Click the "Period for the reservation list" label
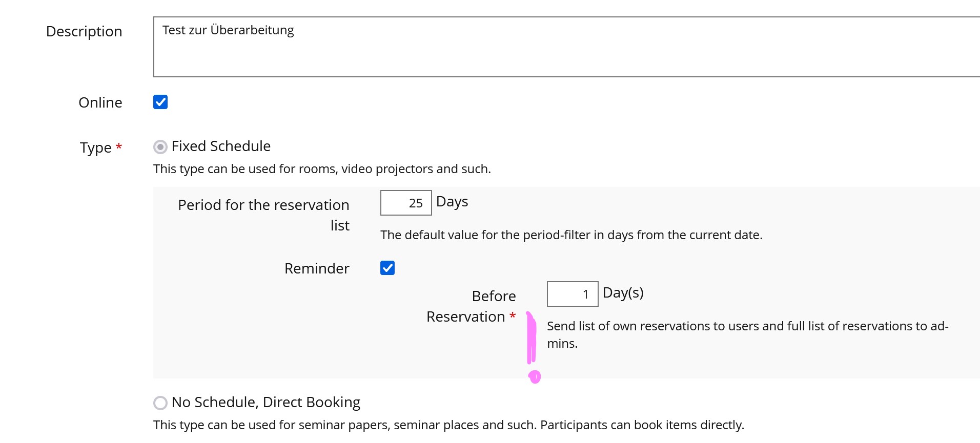The image size is (980, 443). coord(263,205)
